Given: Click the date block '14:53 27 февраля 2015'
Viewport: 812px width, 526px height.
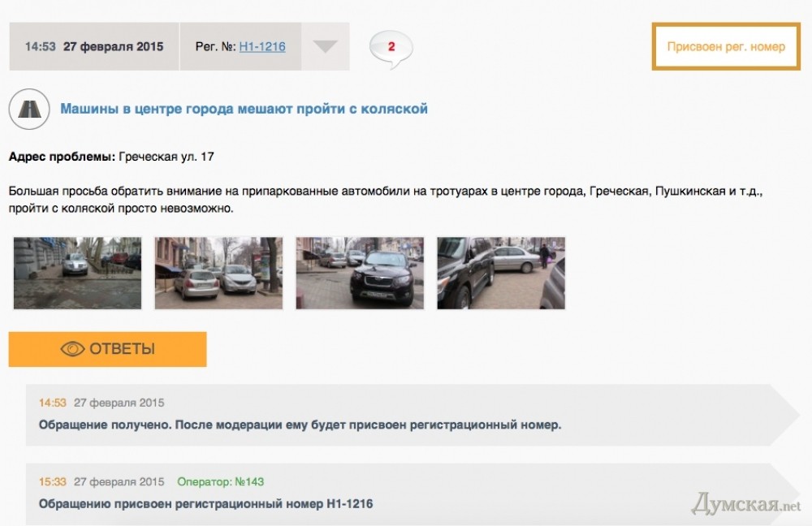Looking at the screenshot, I should pyautogui.click(x=93, y=46).
